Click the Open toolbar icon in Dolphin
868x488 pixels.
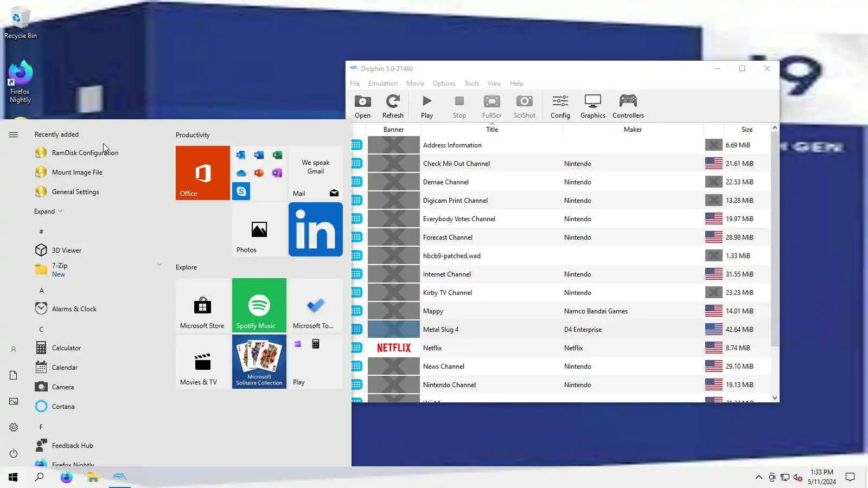(x=362, y=106)
